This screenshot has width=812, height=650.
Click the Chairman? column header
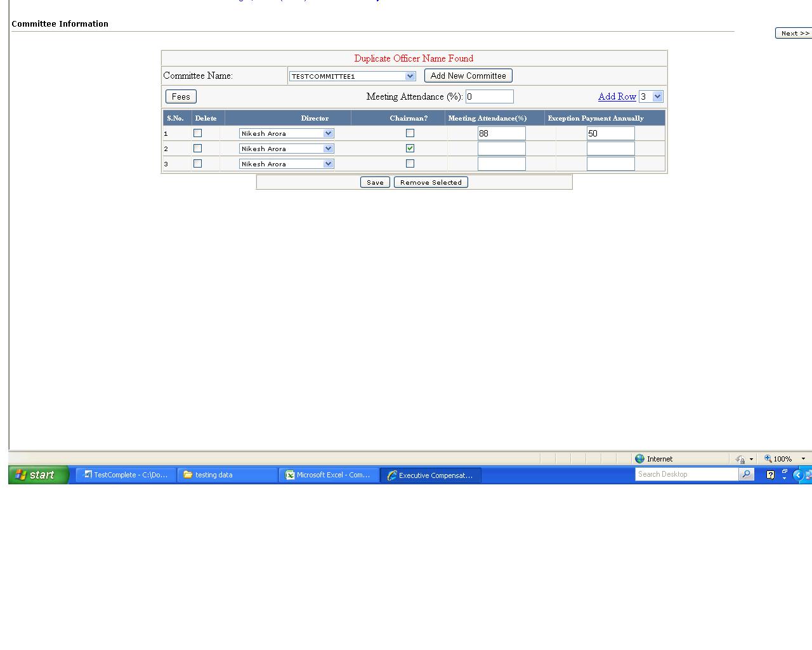[x=409, y=118]
